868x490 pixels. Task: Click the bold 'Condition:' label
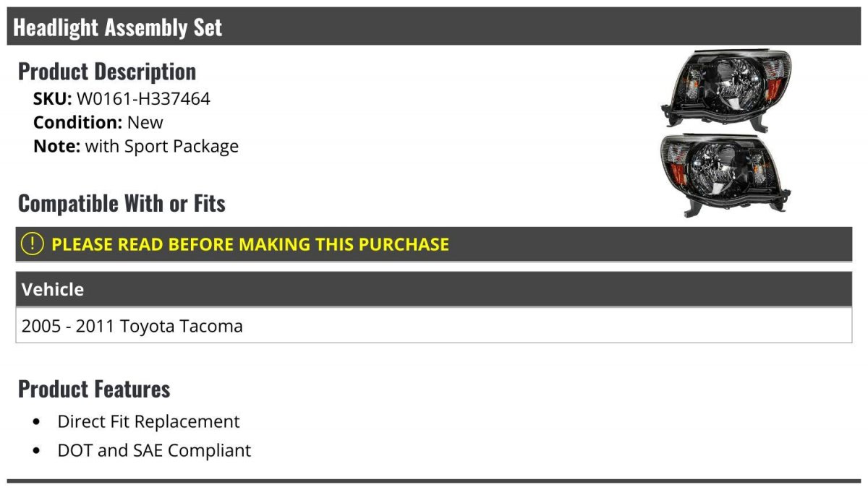tap(77, 122)
